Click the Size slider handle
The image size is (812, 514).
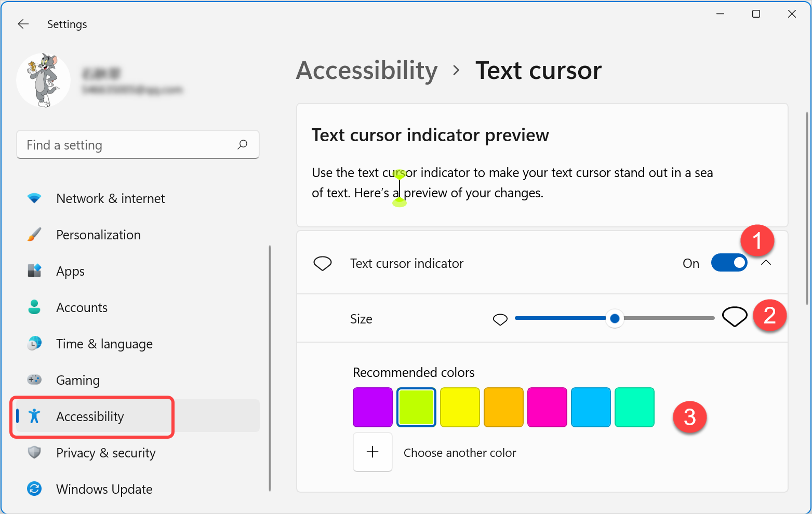tap(615, 319)
